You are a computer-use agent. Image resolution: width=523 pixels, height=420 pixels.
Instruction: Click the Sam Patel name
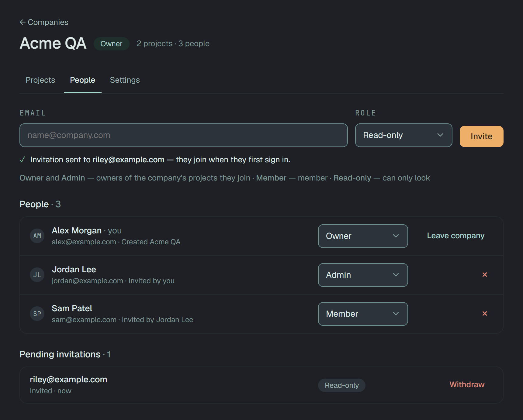(x=72, y=308)
